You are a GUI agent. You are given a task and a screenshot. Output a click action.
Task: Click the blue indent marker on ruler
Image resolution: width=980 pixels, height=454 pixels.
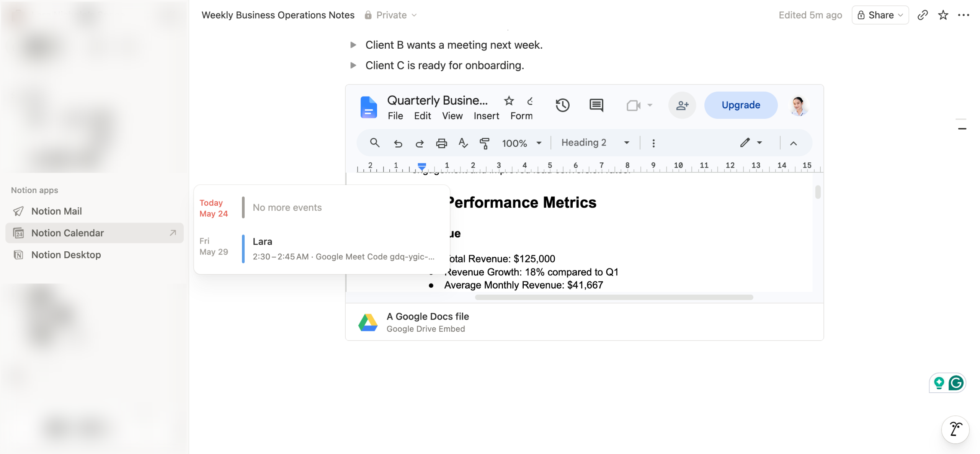coord(422,166)
